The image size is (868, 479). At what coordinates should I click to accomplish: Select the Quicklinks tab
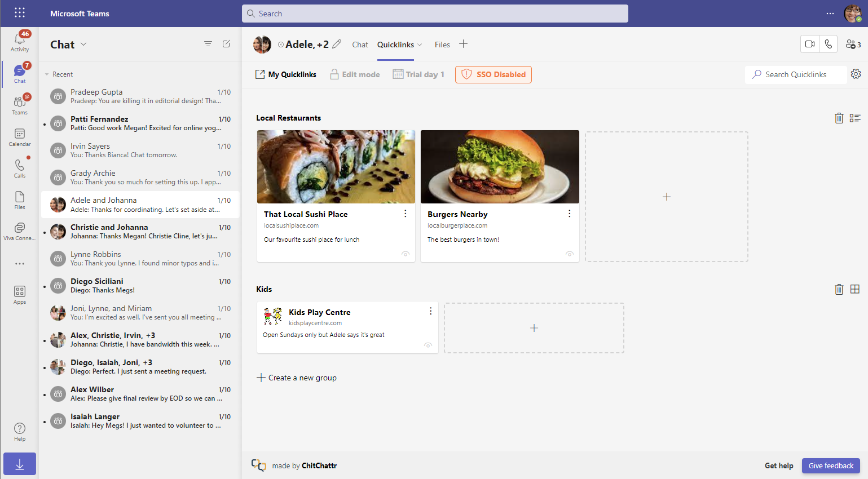(x=395, y=45)
